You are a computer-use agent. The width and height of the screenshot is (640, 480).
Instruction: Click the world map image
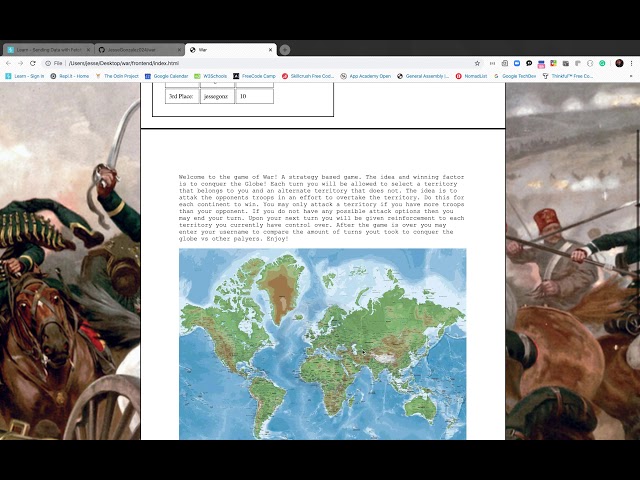coord(322,344)
